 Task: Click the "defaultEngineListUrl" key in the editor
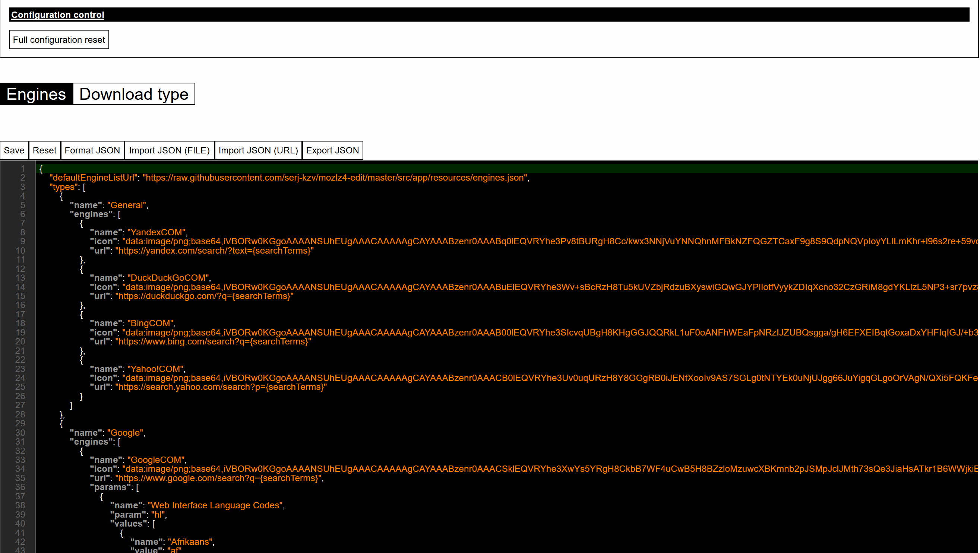(94, 178)
